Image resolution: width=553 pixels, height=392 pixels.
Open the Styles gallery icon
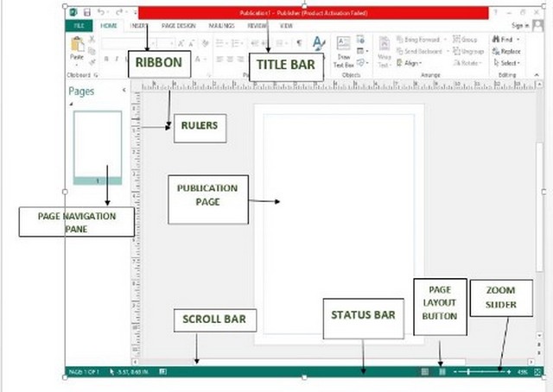(318, 45)
